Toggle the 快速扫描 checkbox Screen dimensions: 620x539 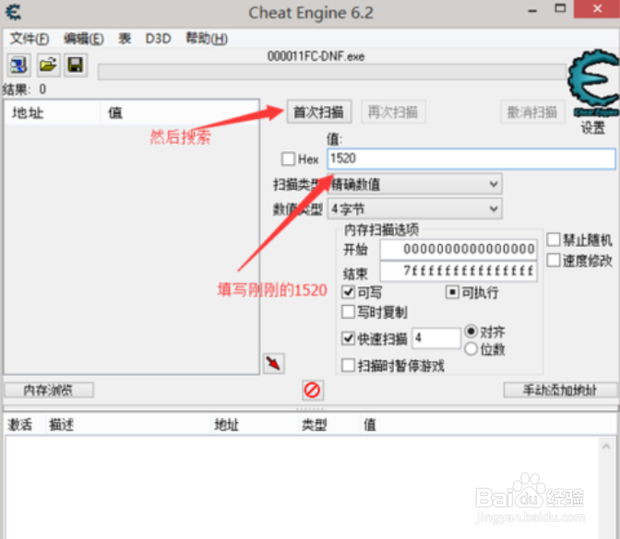tap(348, 339)
